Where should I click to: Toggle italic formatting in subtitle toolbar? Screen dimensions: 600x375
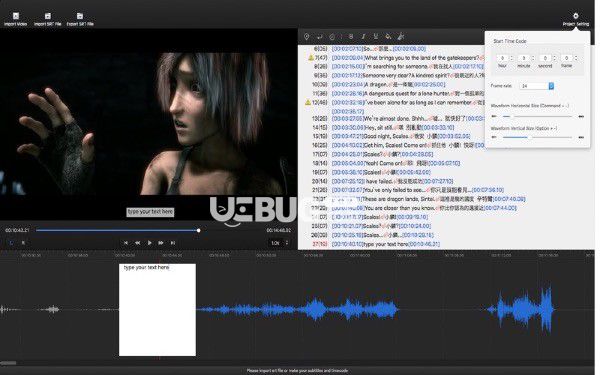[363, 36]
